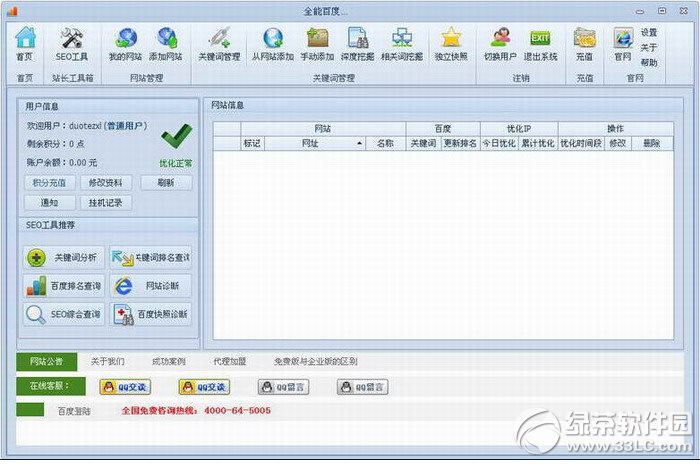Click the 优化时间段 column header

581,143
